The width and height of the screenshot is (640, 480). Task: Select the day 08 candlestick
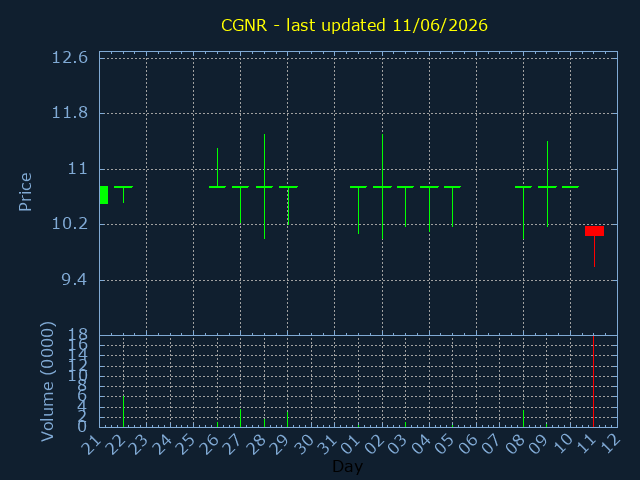523,213
